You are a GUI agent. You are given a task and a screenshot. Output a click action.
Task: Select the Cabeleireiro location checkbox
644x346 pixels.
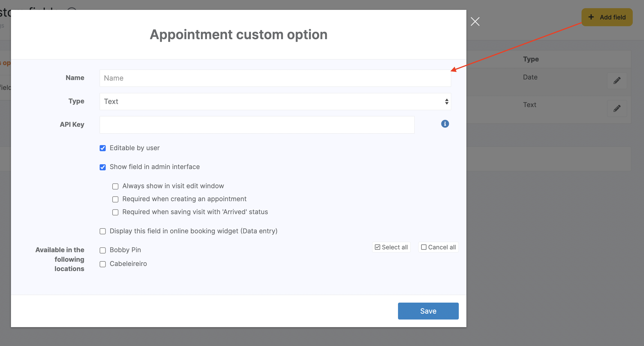(103, 264)
